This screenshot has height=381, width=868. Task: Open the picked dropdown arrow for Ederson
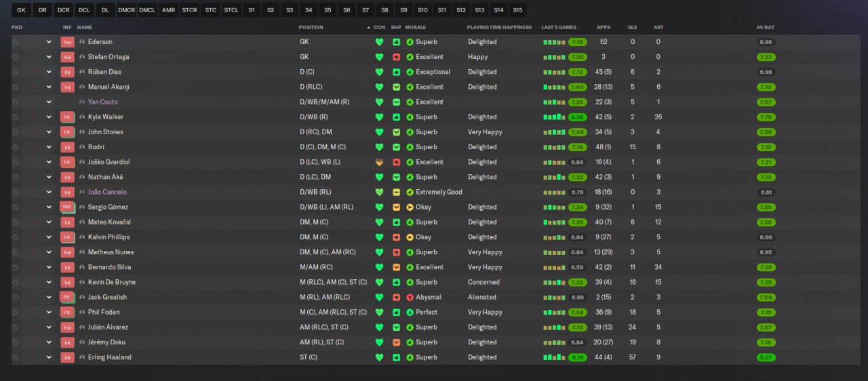(49, 42)
